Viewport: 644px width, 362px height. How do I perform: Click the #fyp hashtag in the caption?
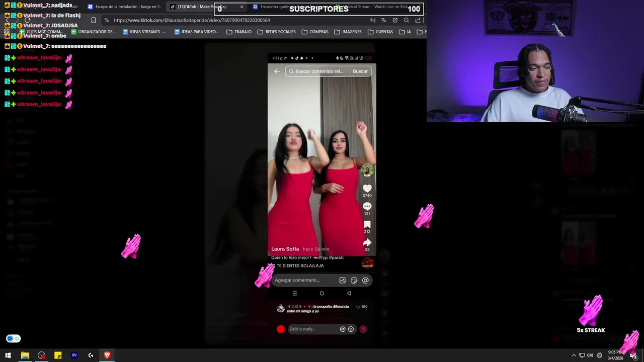[323, 257]
